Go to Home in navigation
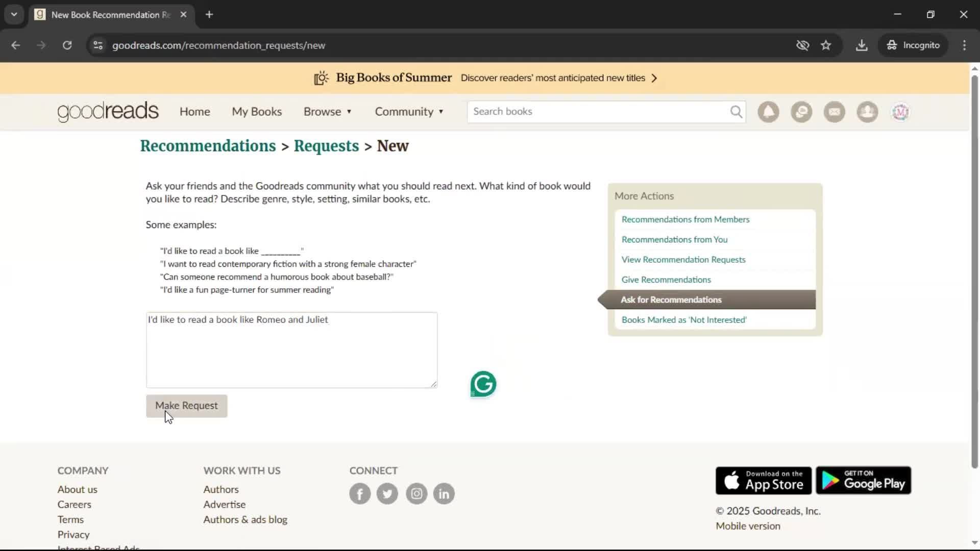980x551 pixels. pos(194,112)
